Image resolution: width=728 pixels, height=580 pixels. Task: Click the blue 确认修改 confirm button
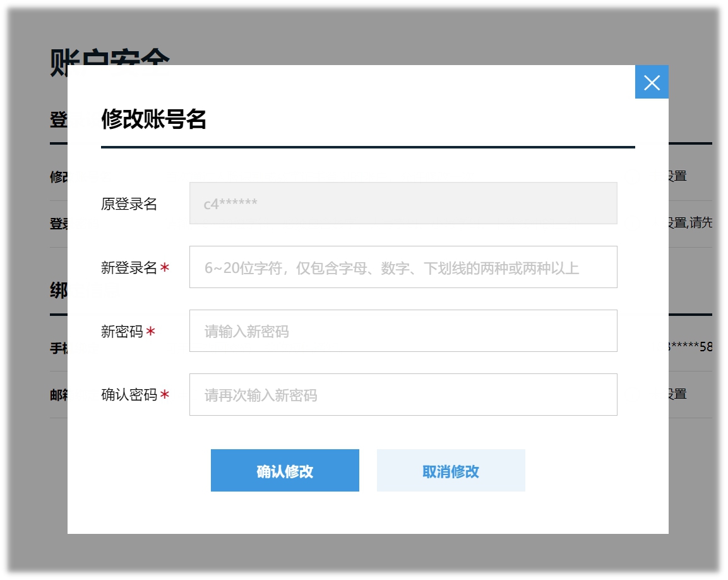[x=285, y=470]
